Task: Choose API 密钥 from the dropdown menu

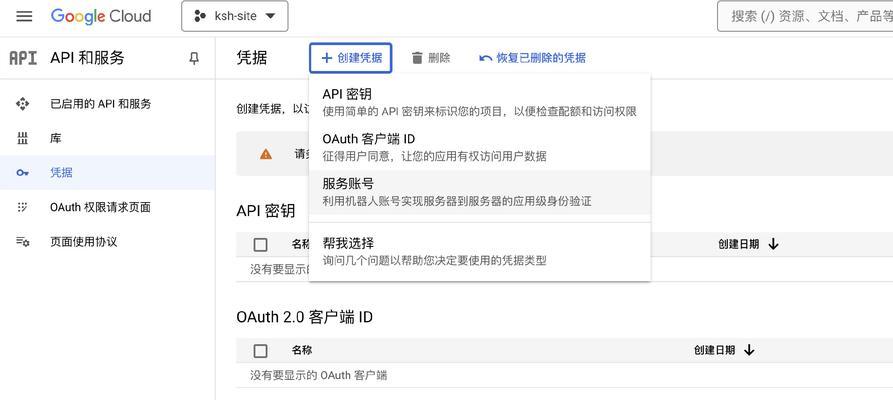Action: click(480, 102)
